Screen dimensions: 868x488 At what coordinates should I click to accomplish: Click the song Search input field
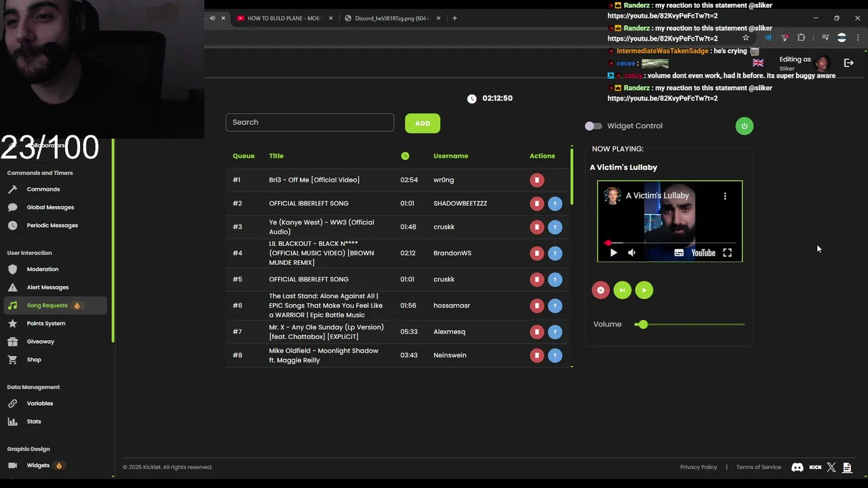click(310, 123)
